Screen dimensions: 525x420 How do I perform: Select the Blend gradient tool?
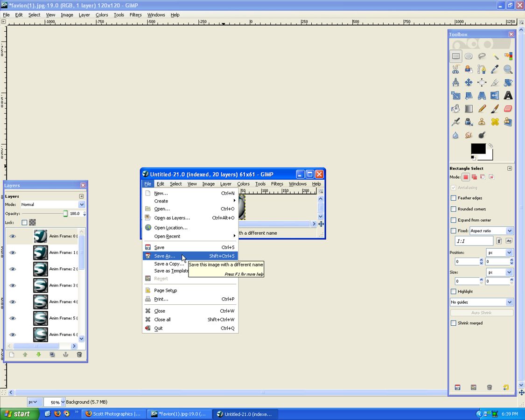pyautogui.click(x=469, y=109)
